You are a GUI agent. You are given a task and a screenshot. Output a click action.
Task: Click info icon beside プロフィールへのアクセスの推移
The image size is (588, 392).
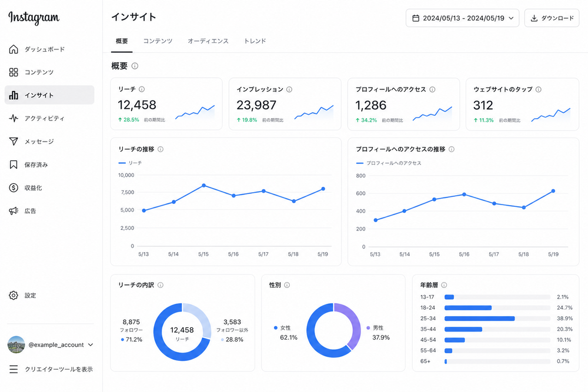point(452,149)
